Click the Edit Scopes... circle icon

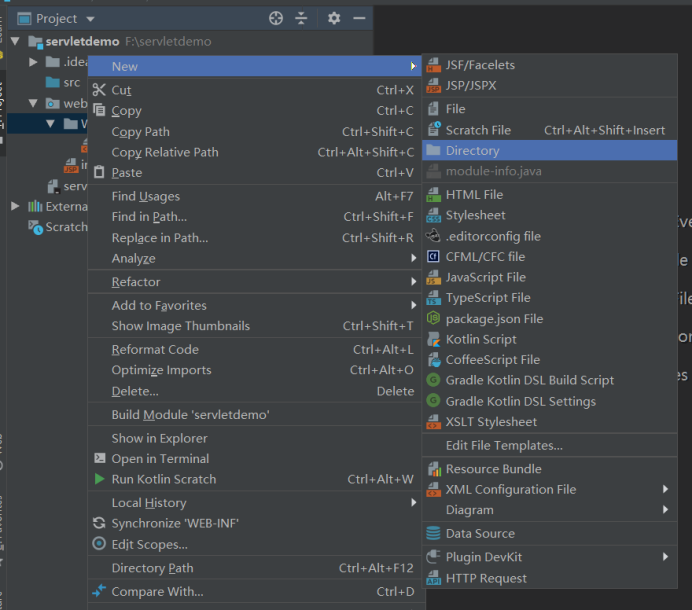click(x=99, y=543)
